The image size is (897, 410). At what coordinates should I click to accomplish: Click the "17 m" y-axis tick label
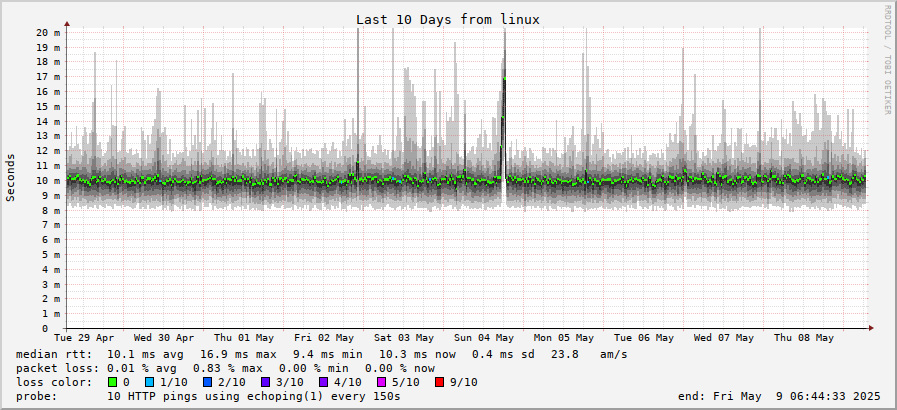coord(48,77)
